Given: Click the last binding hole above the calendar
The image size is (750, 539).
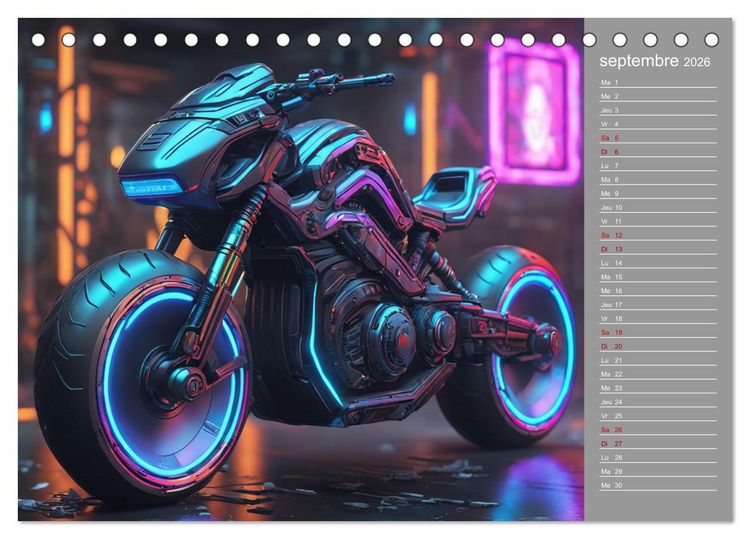Looking at the screenshot, I should (711, 40).
